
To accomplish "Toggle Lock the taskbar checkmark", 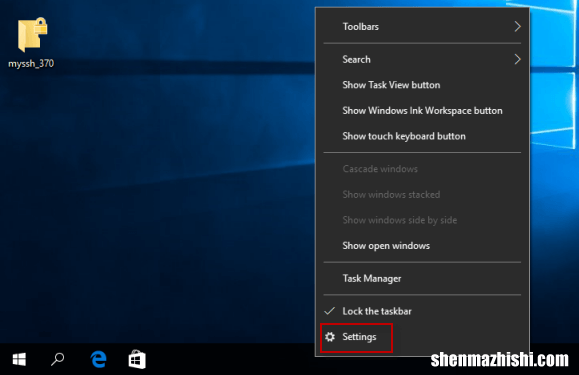I will point(329,311).
